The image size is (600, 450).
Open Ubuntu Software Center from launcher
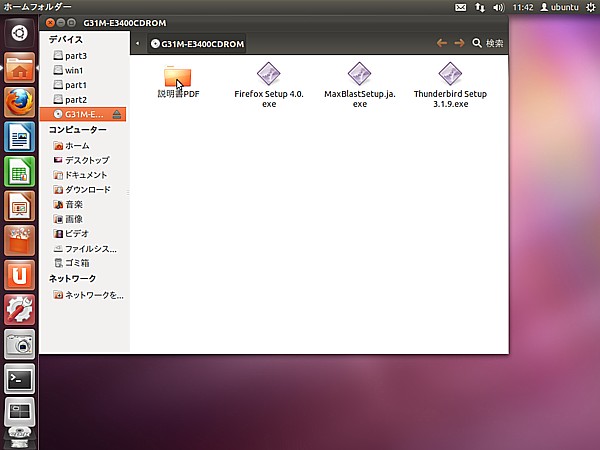point(19,240)
